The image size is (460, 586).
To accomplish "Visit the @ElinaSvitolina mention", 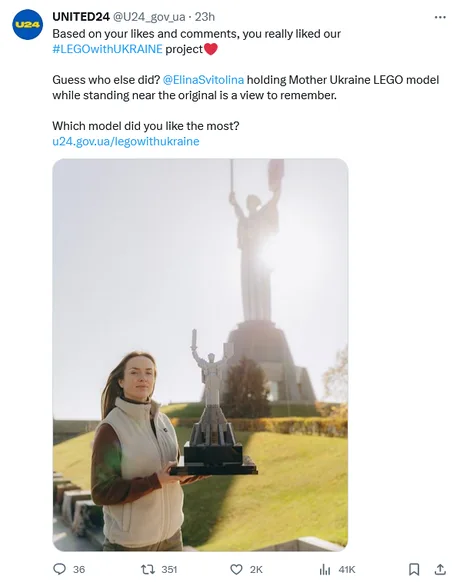I will coord(204,80).
